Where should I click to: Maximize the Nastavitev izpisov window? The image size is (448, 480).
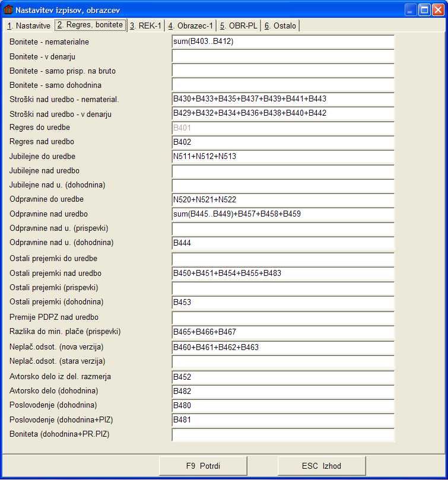click(424, 9)
